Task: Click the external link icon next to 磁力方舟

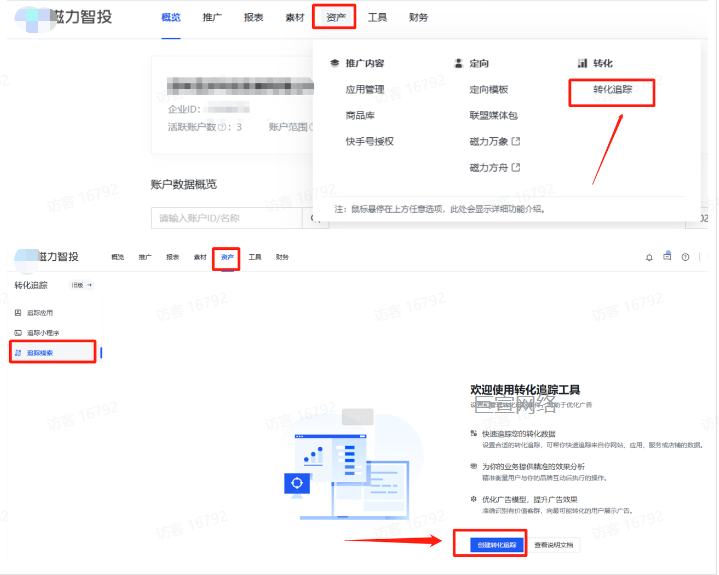Action: [516, 167]
